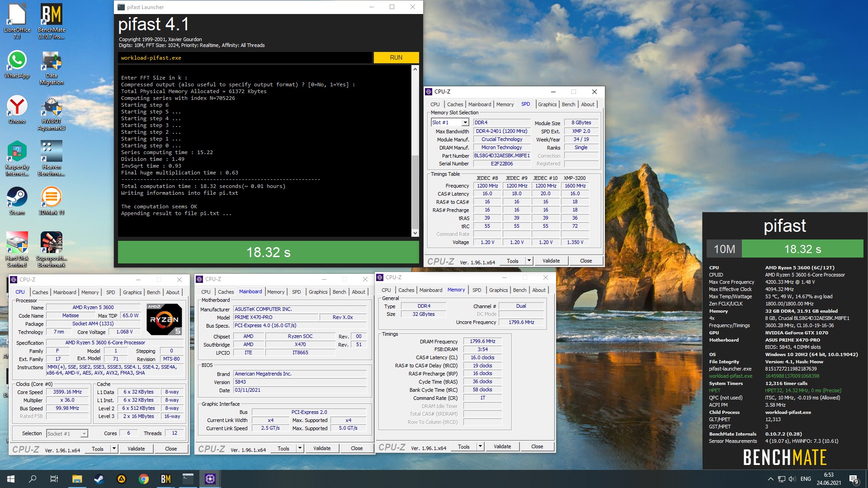Open Steam from taskbar

99,479
